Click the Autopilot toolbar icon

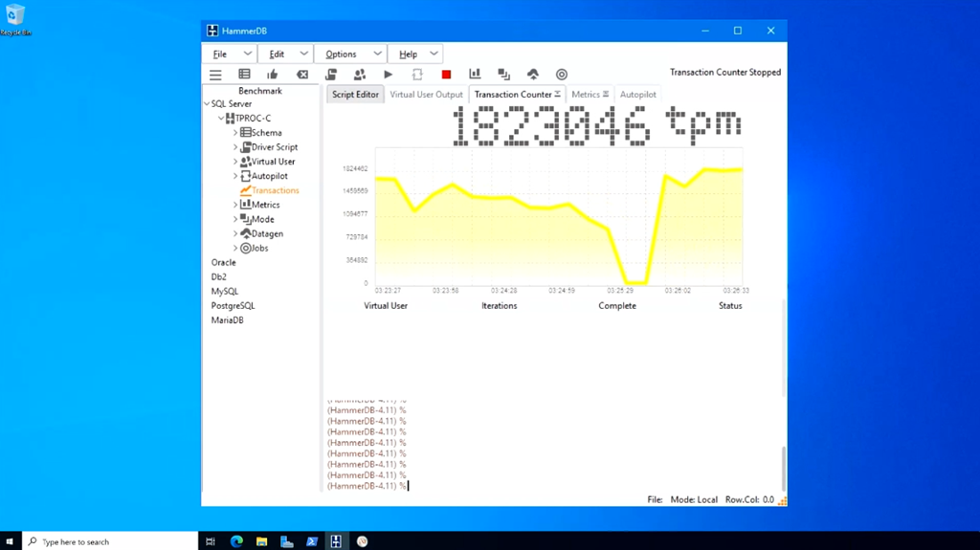coord(417,75)
